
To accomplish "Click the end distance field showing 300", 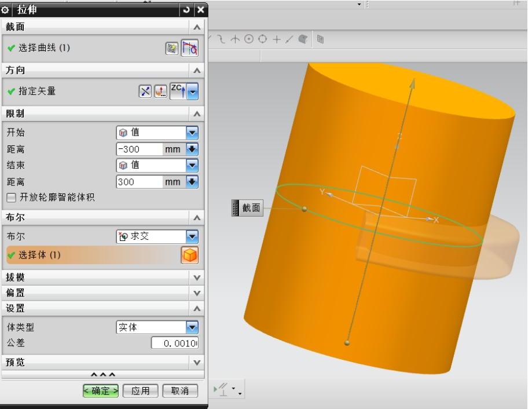I will (140, 181).
